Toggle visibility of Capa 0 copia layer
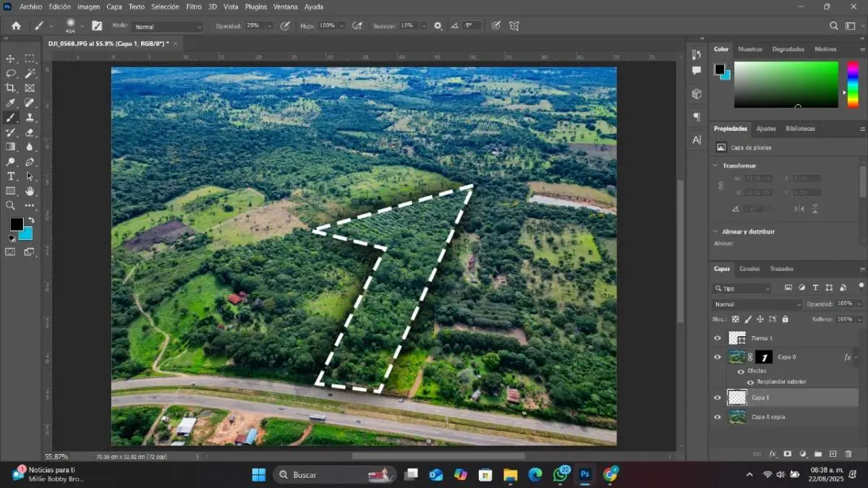868x488 pixels. tap(718, 417)
